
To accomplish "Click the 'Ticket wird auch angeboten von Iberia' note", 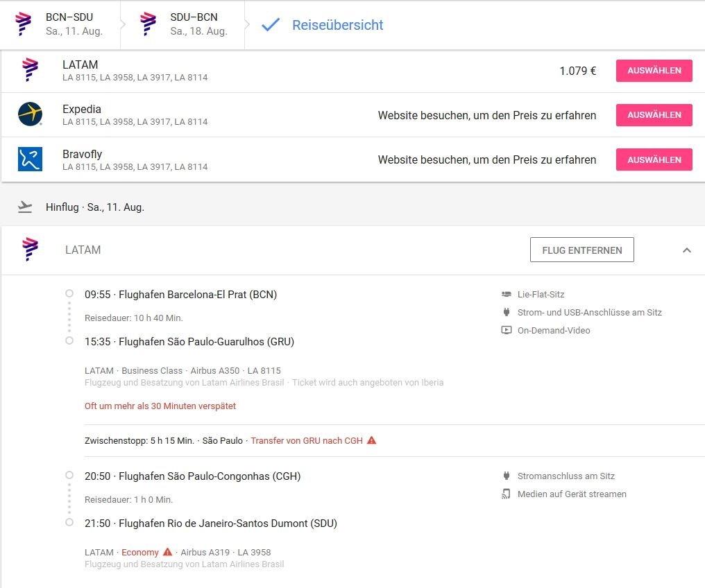I will (368, 382).
